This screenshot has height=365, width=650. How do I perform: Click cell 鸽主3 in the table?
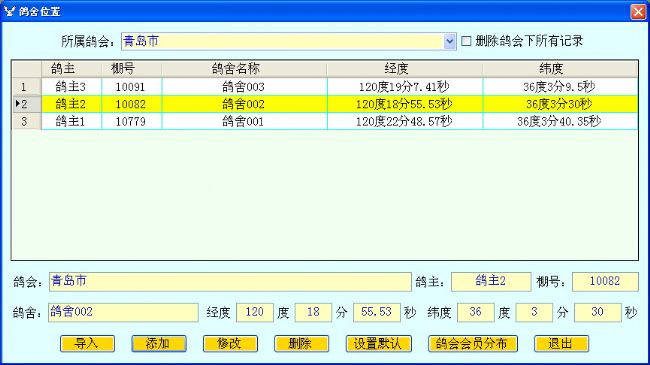[71, 87]
